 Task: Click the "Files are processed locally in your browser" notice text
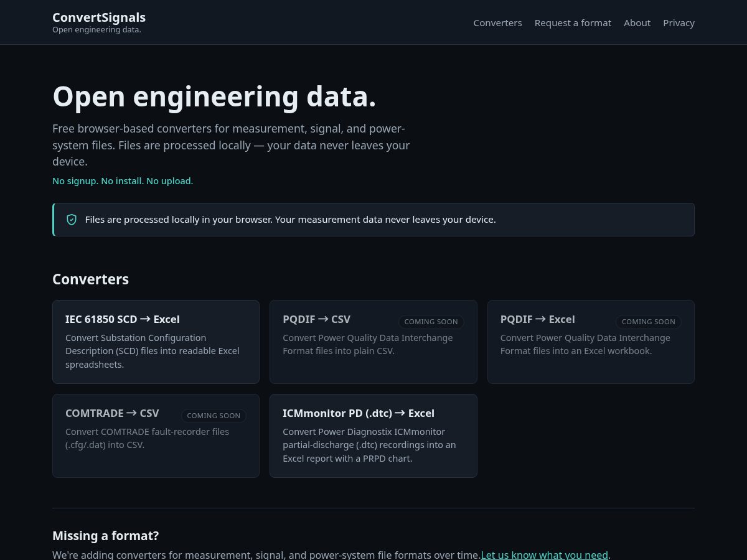[x=290, y=220]
